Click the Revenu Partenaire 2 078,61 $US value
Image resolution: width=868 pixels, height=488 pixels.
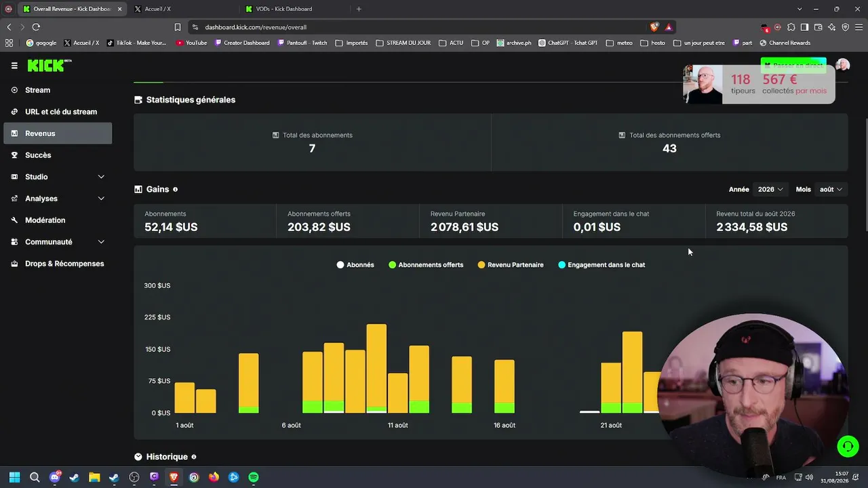coord(465,227)
